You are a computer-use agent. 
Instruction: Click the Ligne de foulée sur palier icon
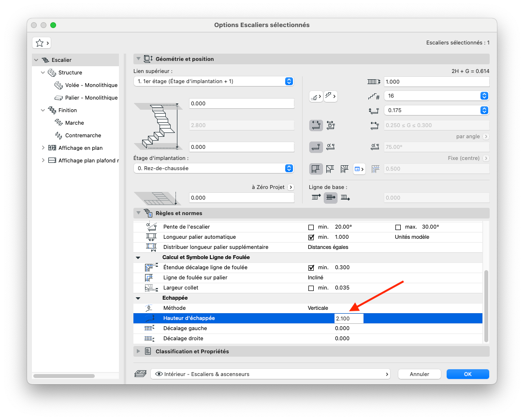click(149, 277)
